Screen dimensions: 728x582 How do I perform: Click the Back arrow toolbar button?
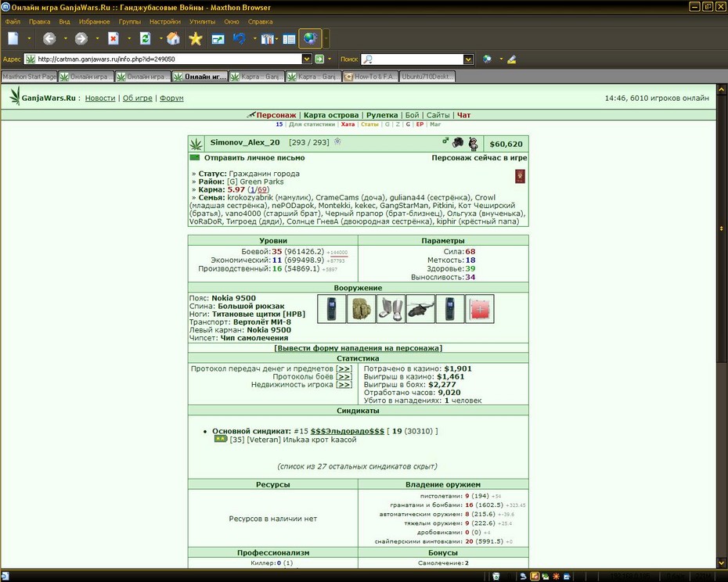click(49, 38)
